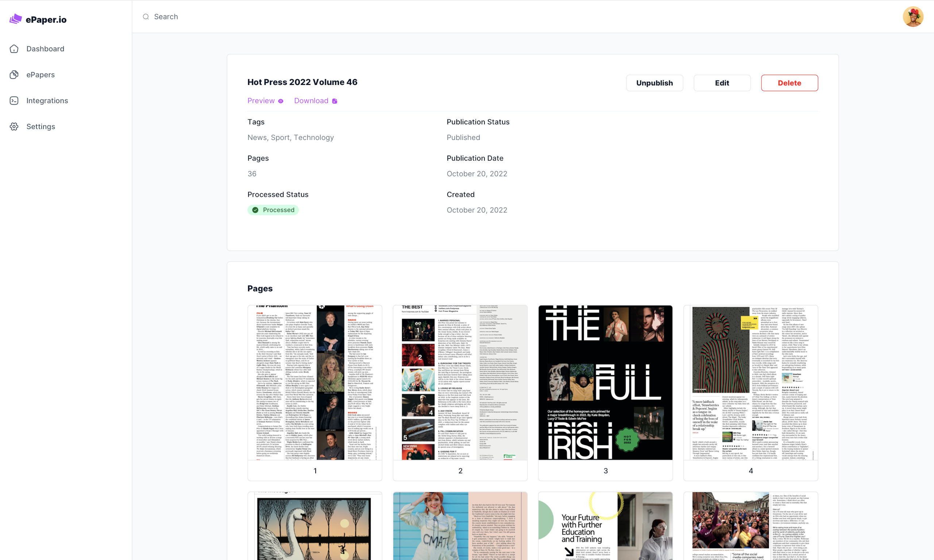Click the Unpublish button
Image resolution: width=934 pixels, height=560 pixels.
(x=654, y=83)
